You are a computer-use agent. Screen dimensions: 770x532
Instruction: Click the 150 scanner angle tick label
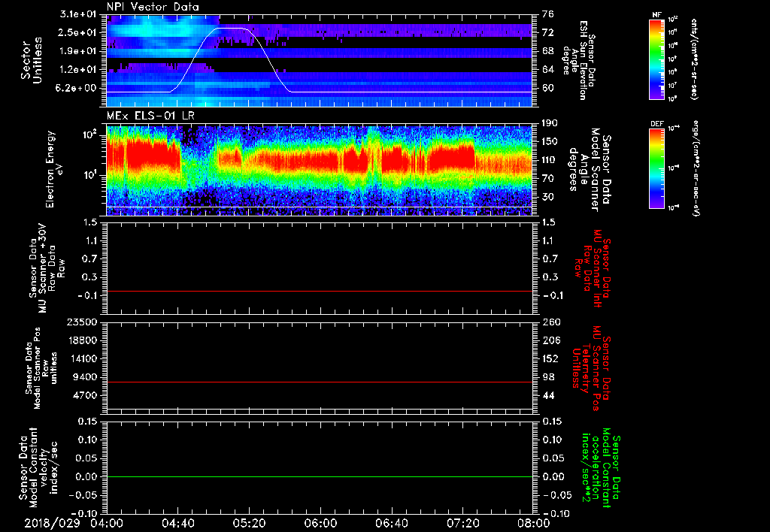point(550,142)
